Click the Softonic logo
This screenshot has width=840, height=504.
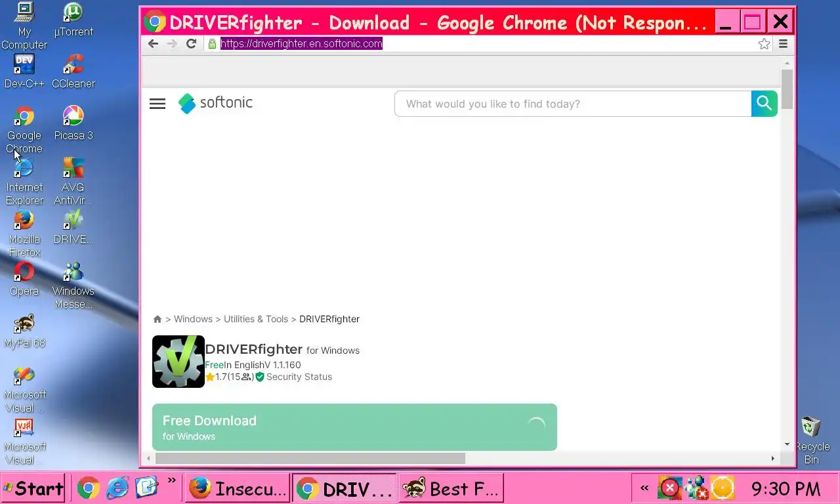click(215, 103)
